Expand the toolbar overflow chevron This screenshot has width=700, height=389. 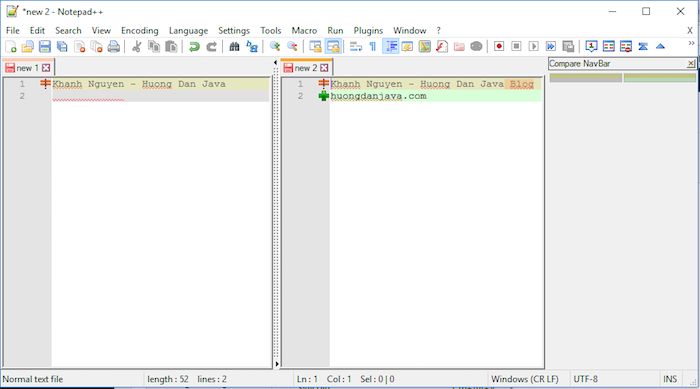[x=691, y=43]
